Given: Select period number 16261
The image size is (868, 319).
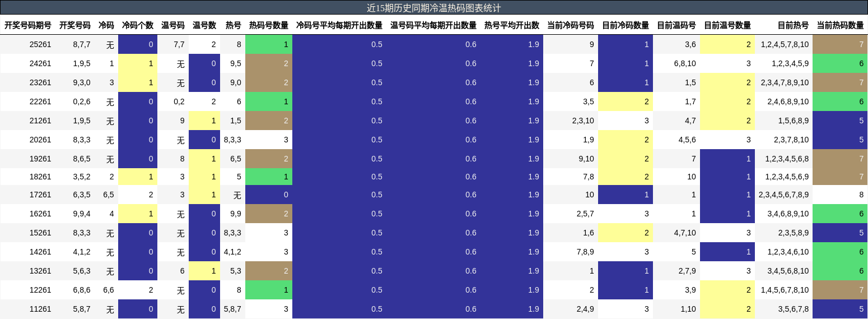Looking at the screenshot, I should (x=40, y=214).
